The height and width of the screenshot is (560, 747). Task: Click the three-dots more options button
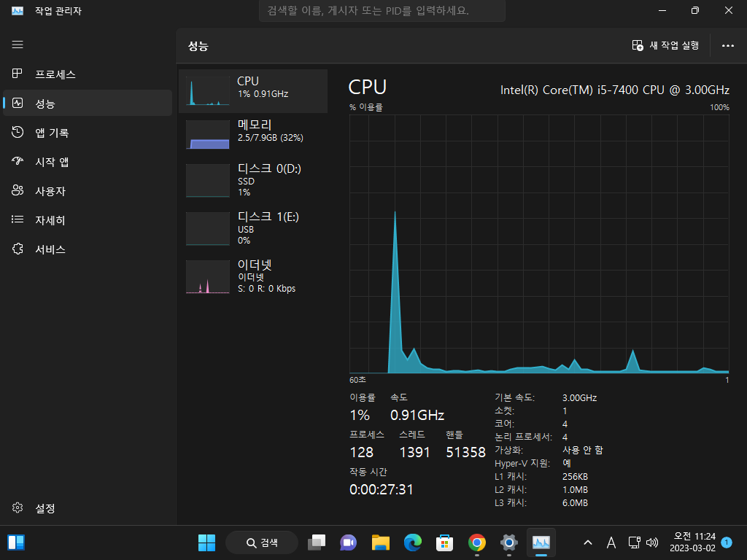coord(727,46)
